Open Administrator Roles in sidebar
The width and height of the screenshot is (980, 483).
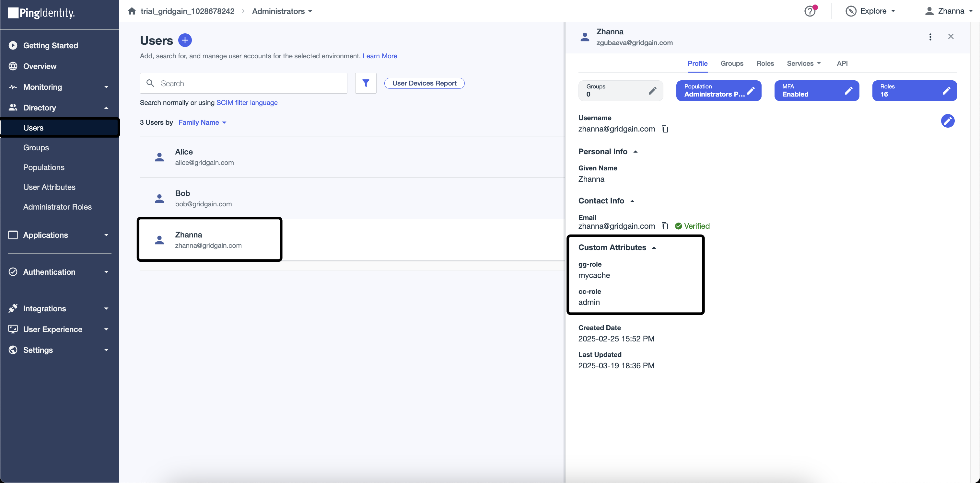[x=57, y=207]
